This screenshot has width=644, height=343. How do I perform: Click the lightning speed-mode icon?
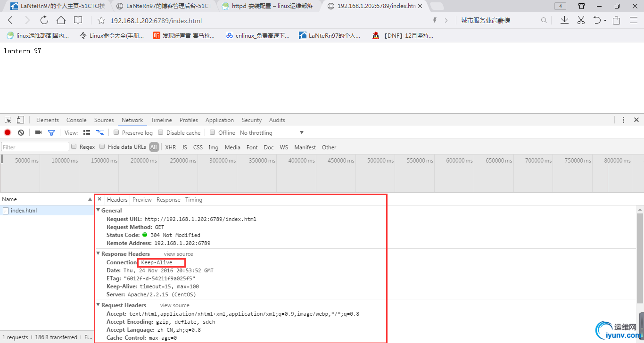[435, 20]
